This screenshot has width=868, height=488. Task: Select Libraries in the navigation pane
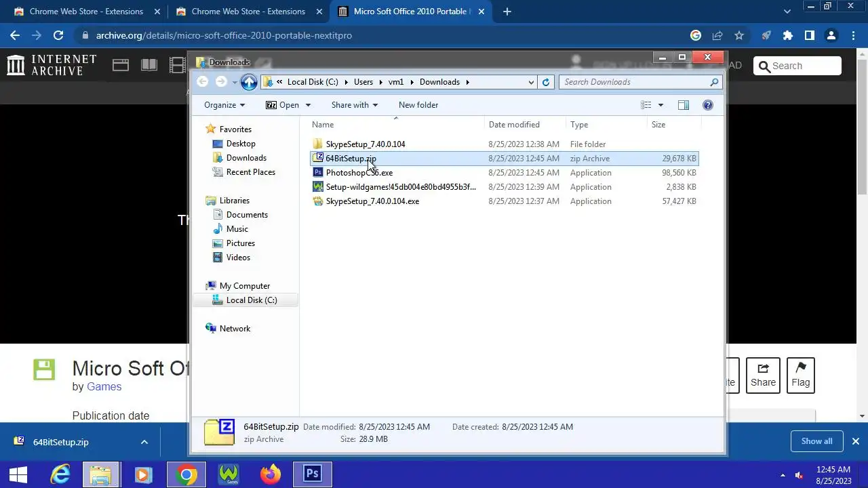pos(234,201)
